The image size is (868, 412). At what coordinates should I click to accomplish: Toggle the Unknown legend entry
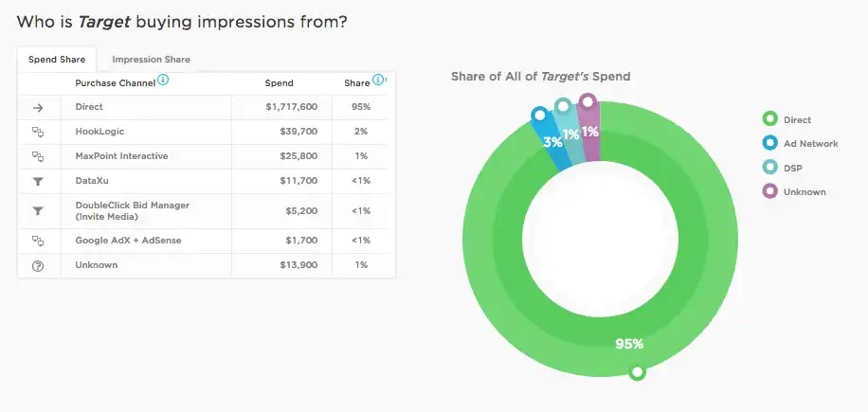click(x=794, y=192)
